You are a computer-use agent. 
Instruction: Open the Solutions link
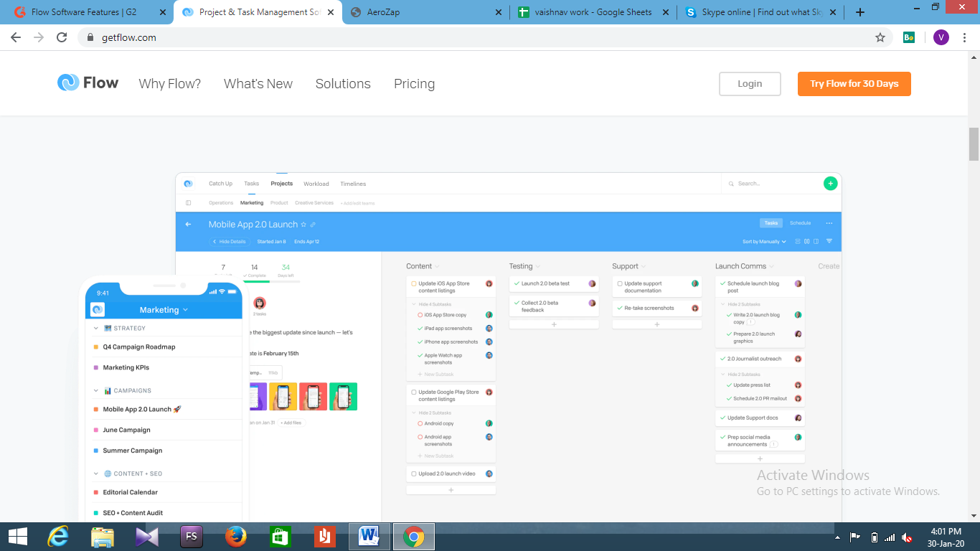[x=343, y=84]
